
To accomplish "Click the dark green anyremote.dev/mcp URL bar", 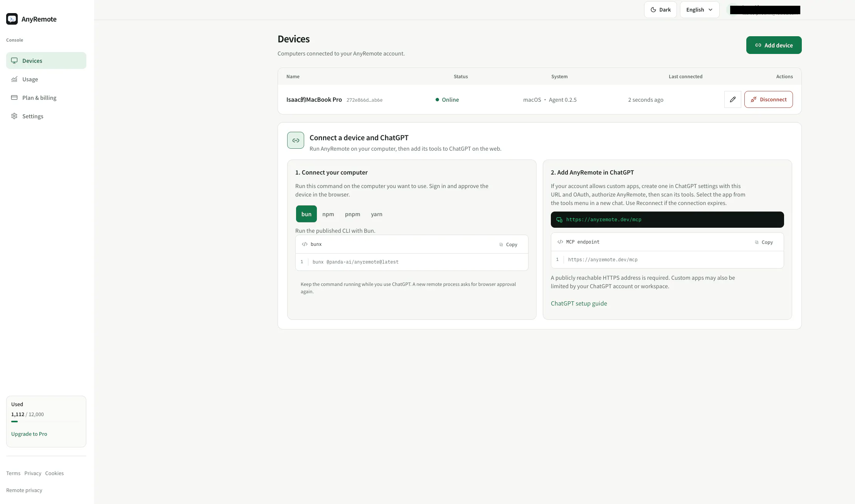I will point(667,220).
